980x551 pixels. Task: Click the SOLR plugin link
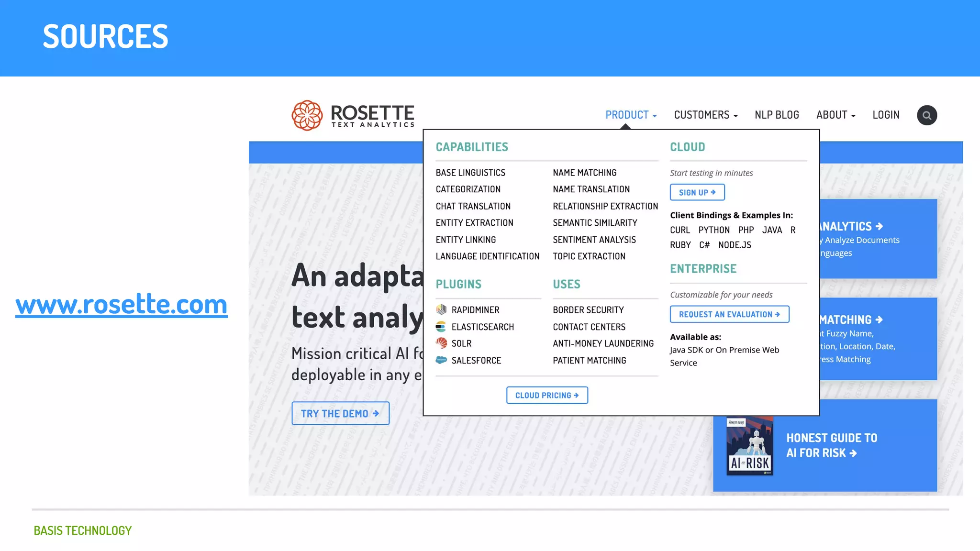pos(461,343)
